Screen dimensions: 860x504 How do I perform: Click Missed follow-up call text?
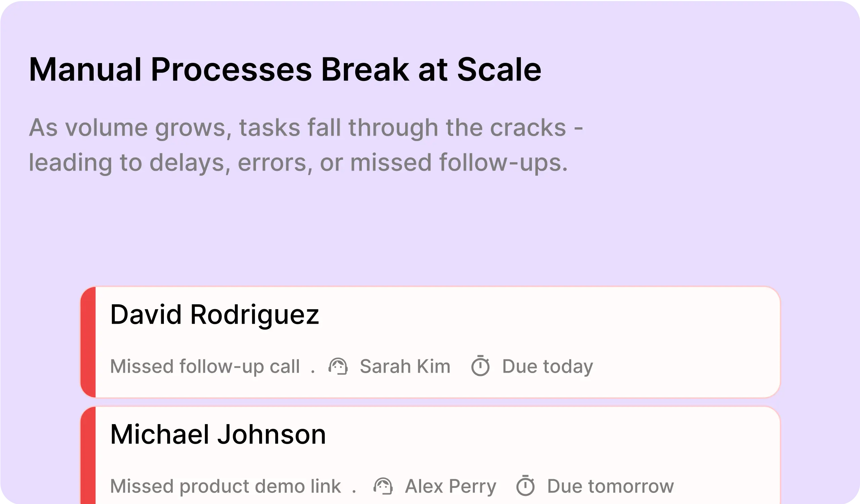205,367
